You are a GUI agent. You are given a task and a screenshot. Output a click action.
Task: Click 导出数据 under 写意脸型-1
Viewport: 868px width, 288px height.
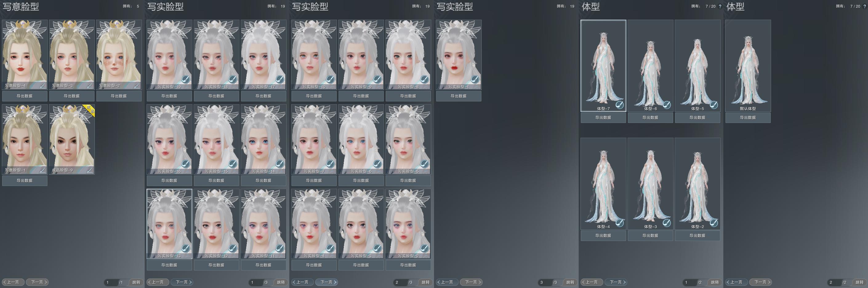(x=25, y=181)
